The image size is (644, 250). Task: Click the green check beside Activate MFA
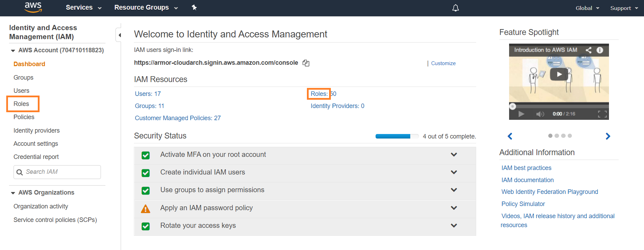pyautogui.click(x=146, y=155)
